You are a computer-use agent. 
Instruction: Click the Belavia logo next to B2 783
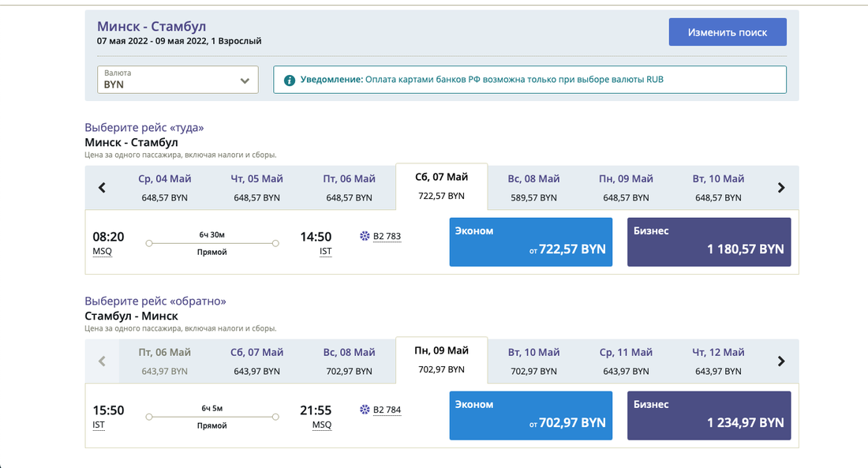(365, 236)
